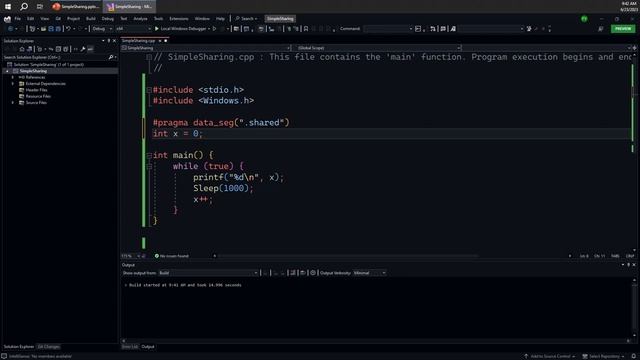
Task: Click the green PREVIEW button
Action: 623,29
